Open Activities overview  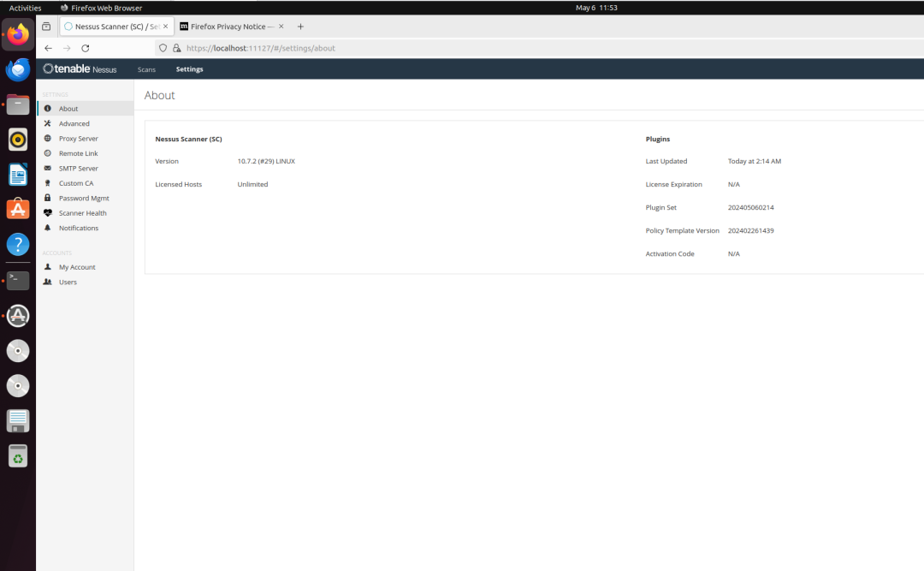(26, 8)
